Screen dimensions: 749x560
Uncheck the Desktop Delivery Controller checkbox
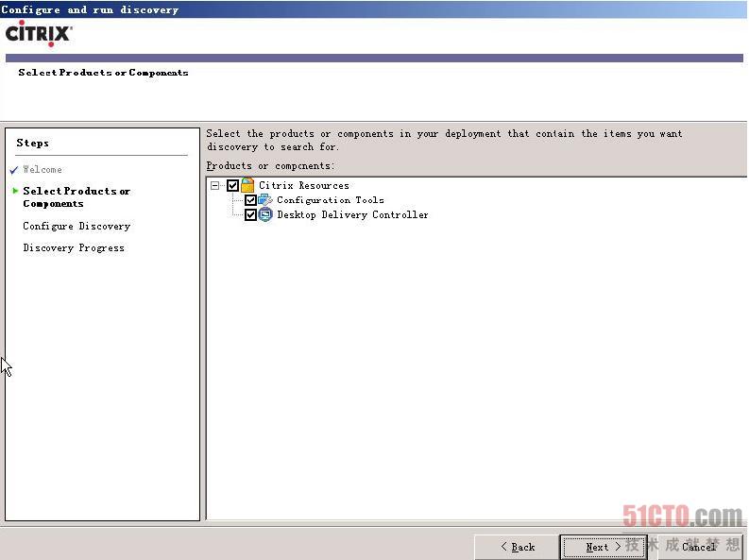tap(250, 214)
